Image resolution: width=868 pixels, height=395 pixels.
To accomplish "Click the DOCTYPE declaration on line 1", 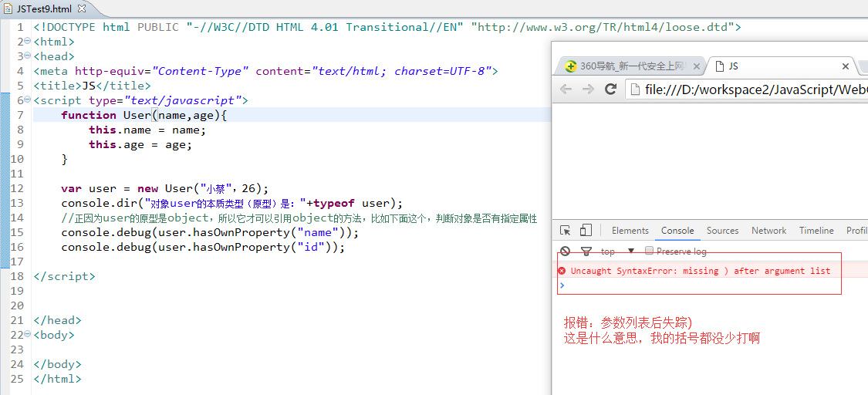I will [387, 27].
